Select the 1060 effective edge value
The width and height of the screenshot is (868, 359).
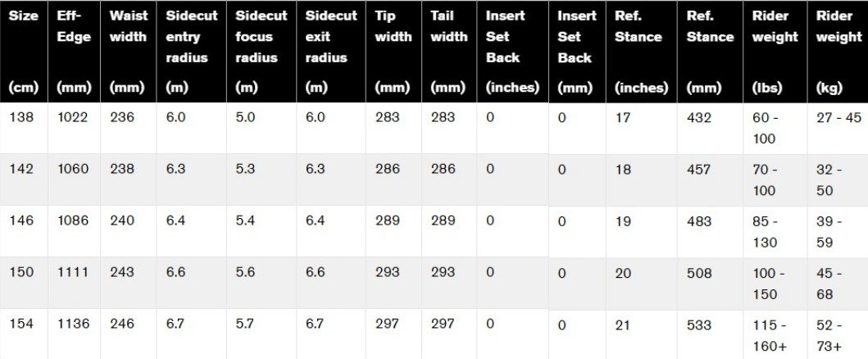[x=73, y=169]
